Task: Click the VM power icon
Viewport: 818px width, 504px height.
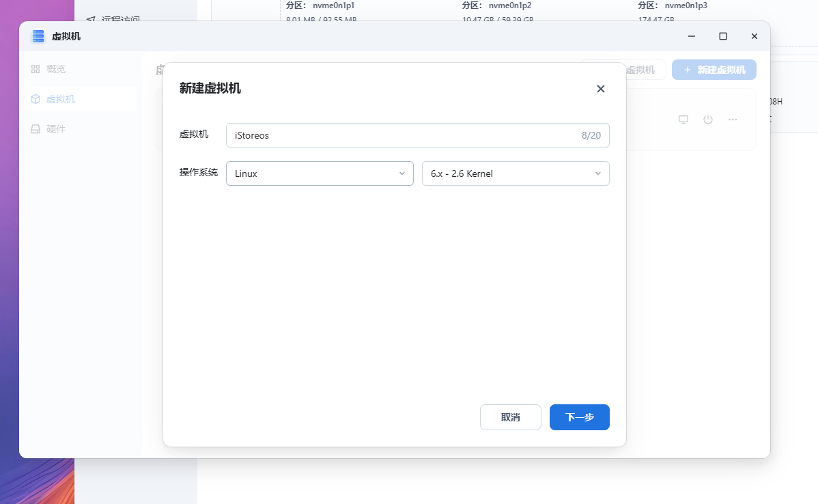Action: [708, 120]
